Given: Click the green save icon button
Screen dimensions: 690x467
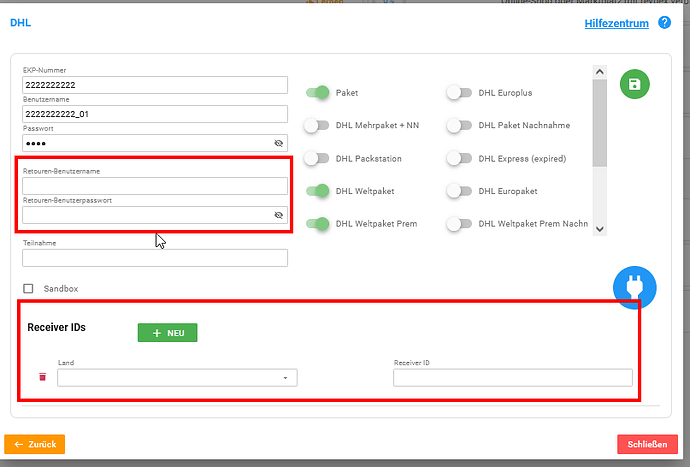Looking at the screenshot, I should pos(635,84).
